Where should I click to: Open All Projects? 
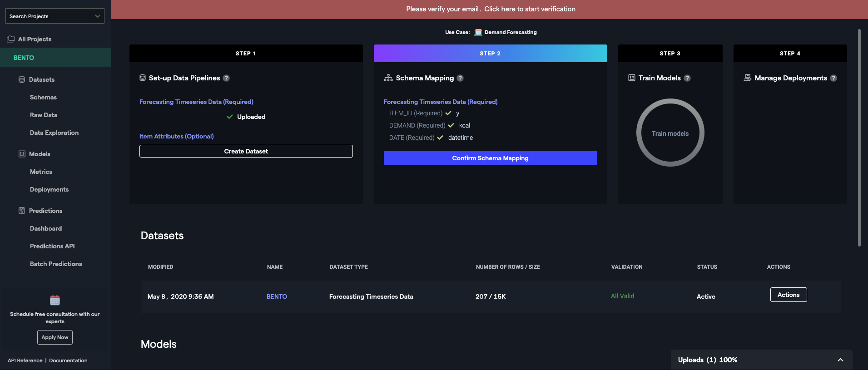click(x=35, y=39)
